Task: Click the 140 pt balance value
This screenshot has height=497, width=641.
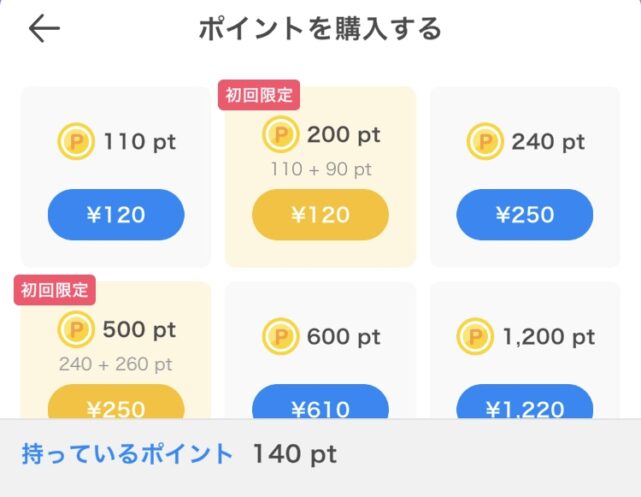Action: (x=294, y=455)
